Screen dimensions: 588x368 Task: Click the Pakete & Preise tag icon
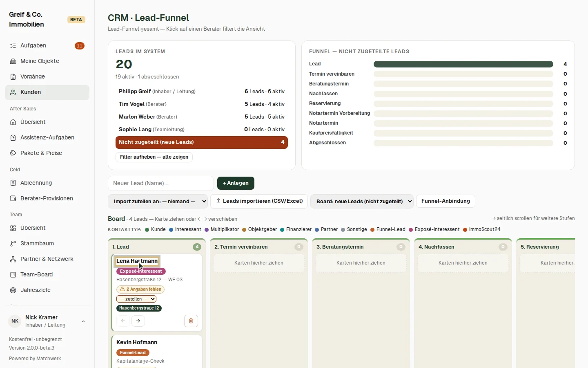pos(13,153)
